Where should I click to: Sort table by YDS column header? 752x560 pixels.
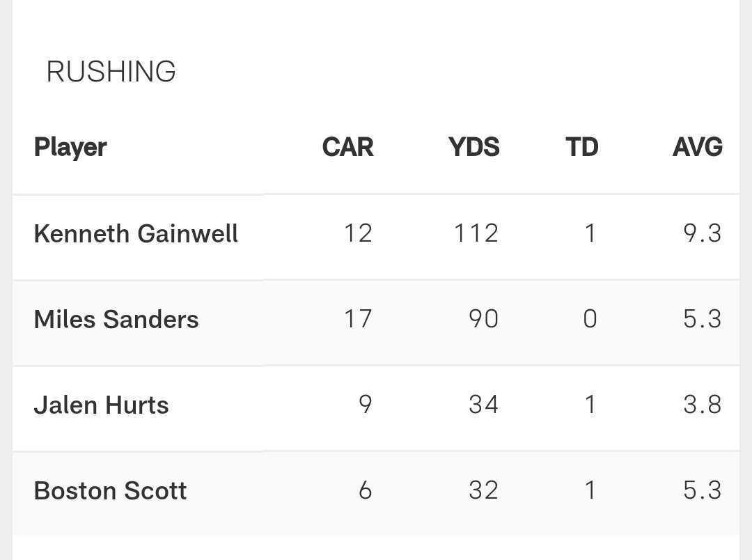pos(473,147)
